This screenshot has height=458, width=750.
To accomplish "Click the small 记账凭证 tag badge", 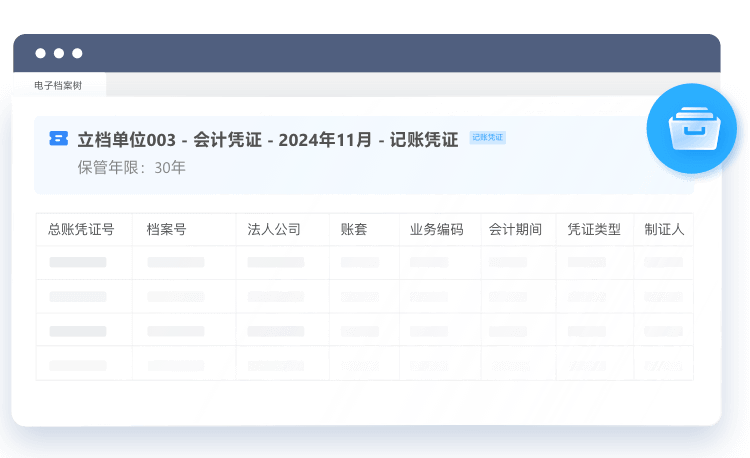I will coord(488,137).
